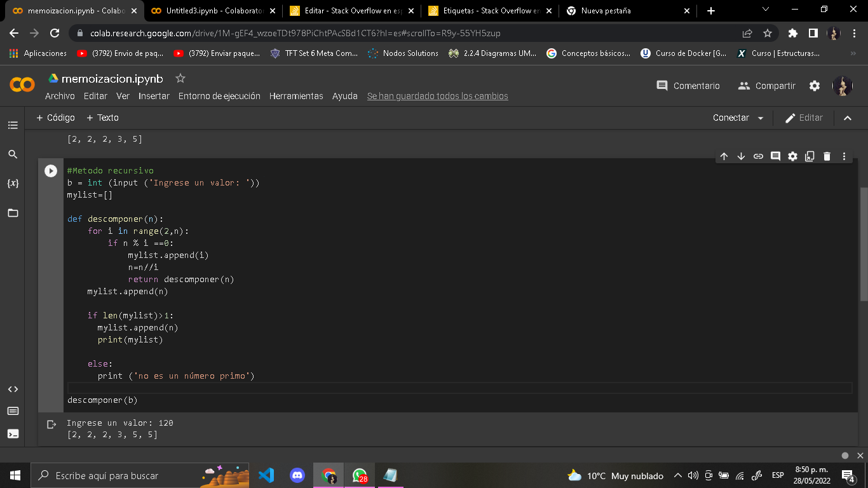Open the tab search chevron
The image size is (868, 488).
tap(765, 10)
